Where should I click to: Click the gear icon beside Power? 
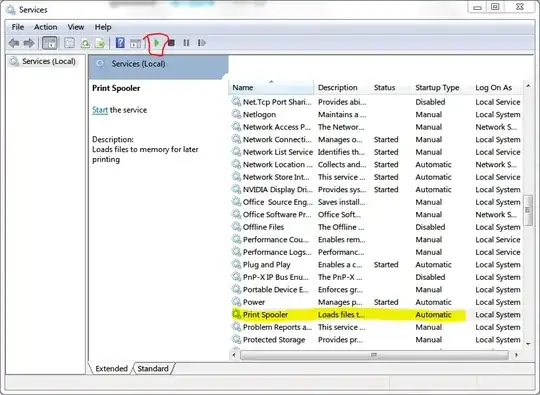236,302
